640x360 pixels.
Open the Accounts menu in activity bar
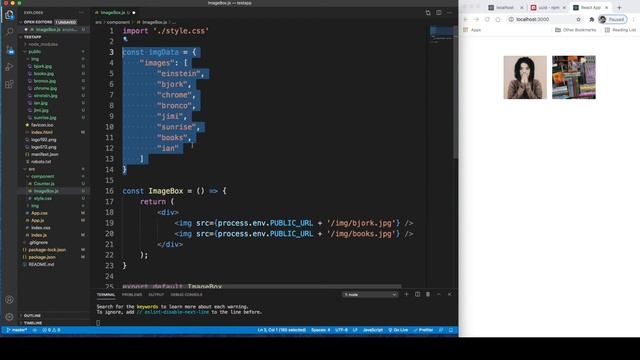pyautogui.click(x=9, y=300)
